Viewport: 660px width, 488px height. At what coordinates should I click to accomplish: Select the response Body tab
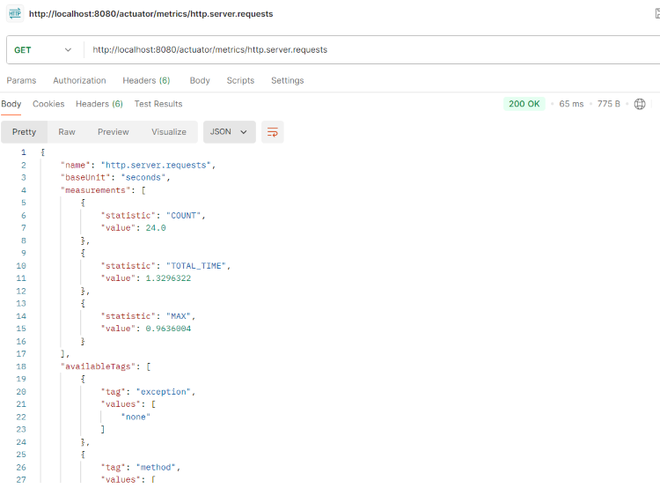(x=11, y=104)
